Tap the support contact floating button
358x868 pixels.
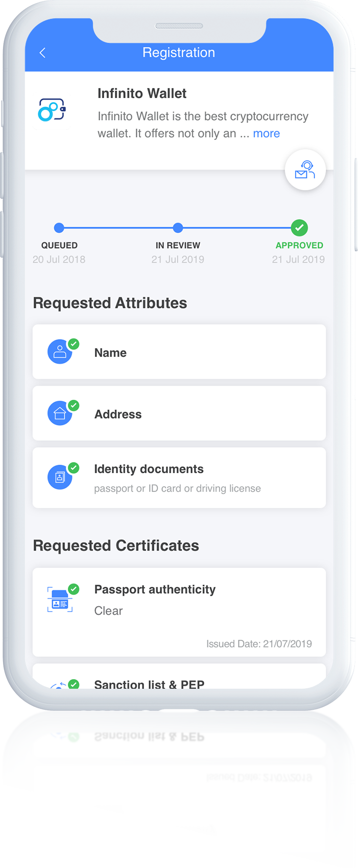(x=305, y=170)
